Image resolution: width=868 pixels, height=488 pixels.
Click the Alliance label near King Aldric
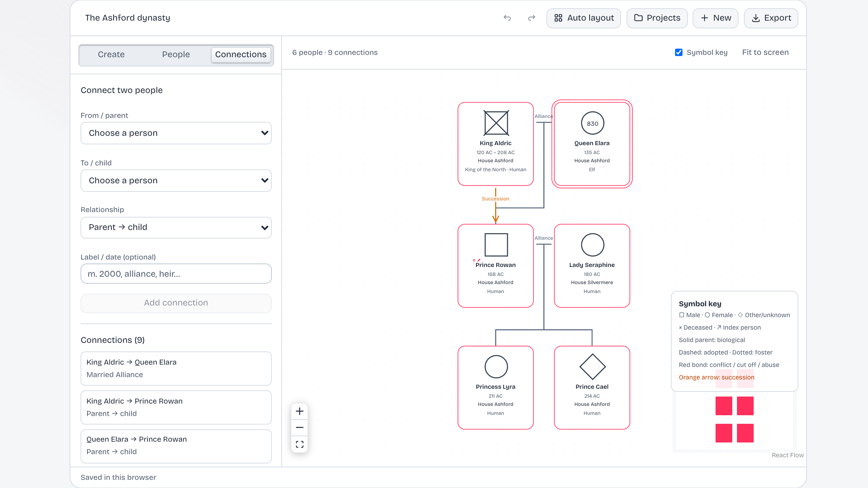point(544,116)
